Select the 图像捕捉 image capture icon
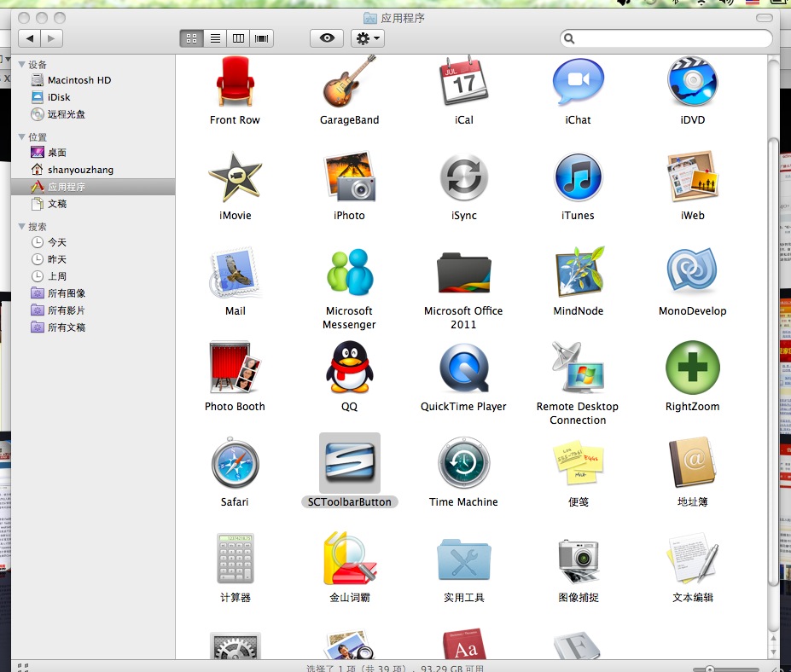This screenshot has height=672, width=791. pos(579,560)
